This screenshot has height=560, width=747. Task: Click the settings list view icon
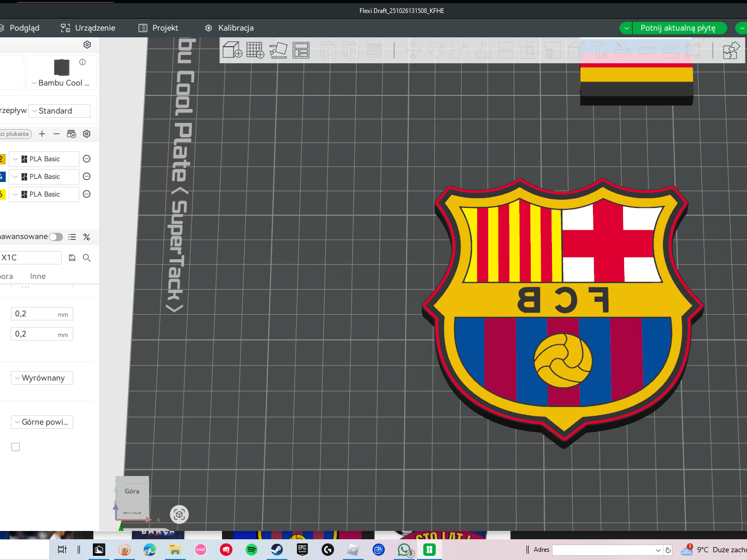pyautogui.click(x=72, y=237)
